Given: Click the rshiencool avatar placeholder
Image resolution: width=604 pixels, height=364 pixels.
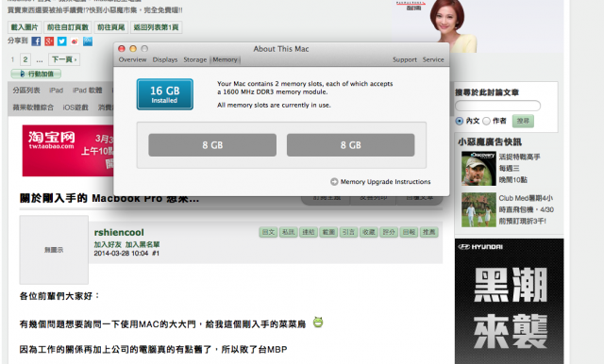Looking at the screenshot, I should point(54,250).
